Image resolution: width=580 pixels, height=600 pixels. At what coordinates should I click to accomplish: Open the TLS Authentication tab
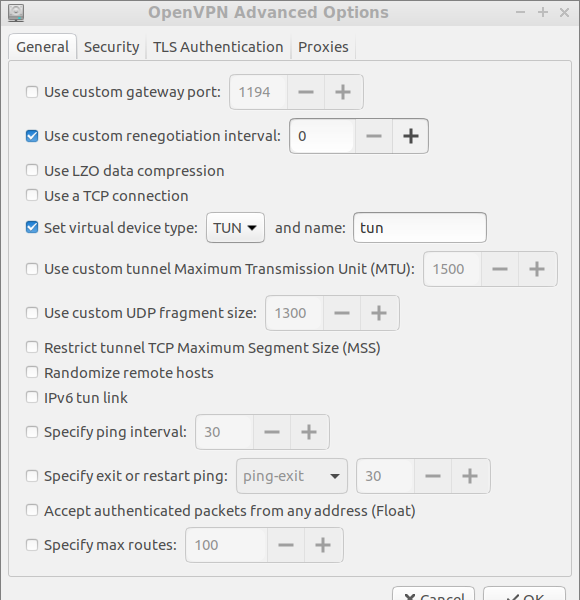click(218, 47)
